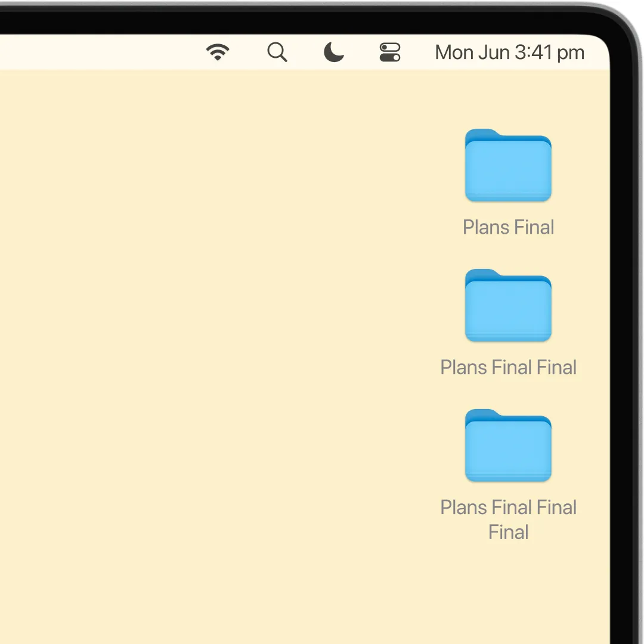The width and height of the screenshot is (644, 644).
Task: Select the Plans Final Final folder icon
Action: tap(508, 305)
